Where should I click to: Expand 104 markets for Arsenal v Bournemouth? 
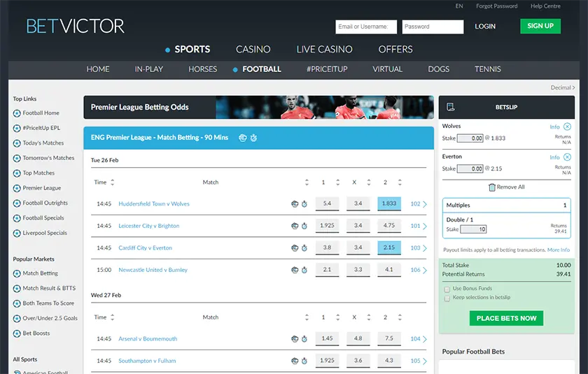419,339
